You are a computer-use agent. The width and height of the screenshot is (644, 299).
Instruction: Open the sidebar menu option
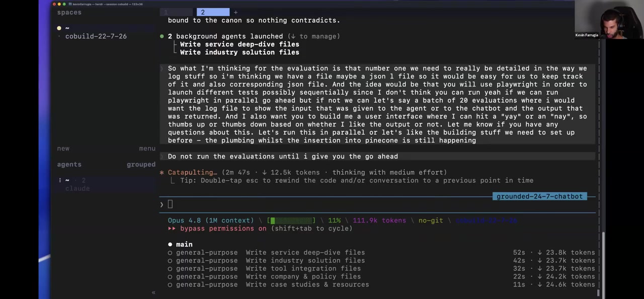tap(147, 148)
